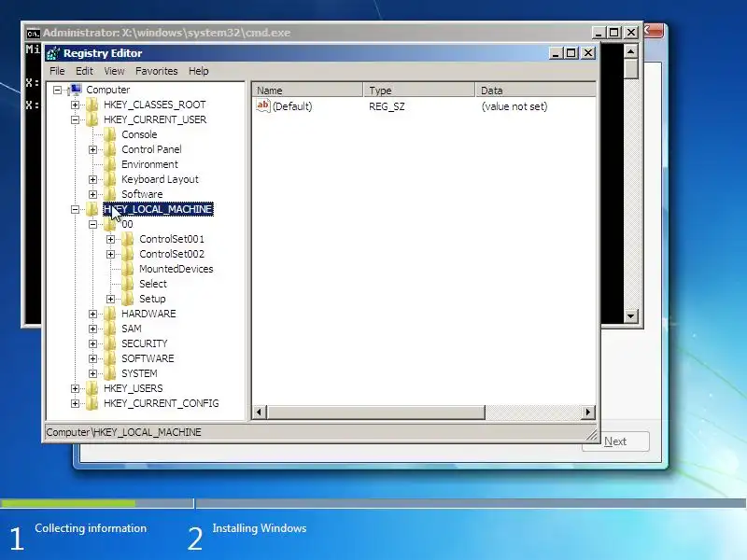The image size is (747, 560).
Task: Click the MountedDevices folder icon
Action: coord(128,269)
